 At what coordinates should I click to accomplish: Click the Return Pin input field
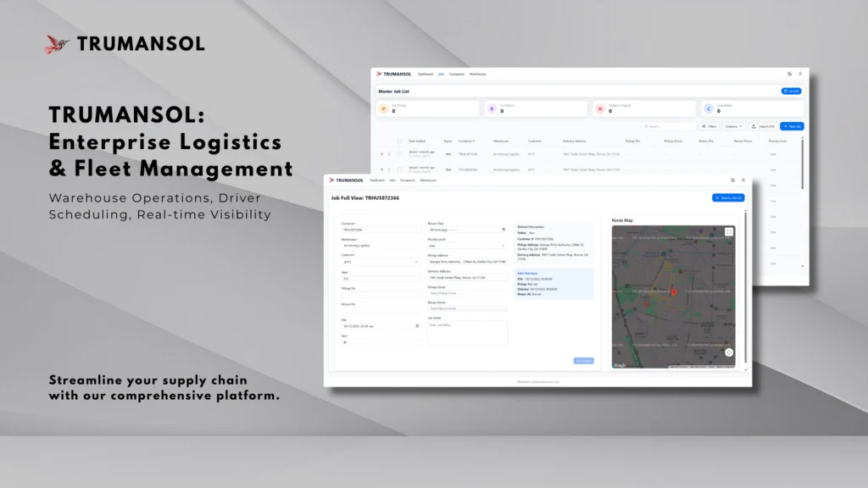381,310
